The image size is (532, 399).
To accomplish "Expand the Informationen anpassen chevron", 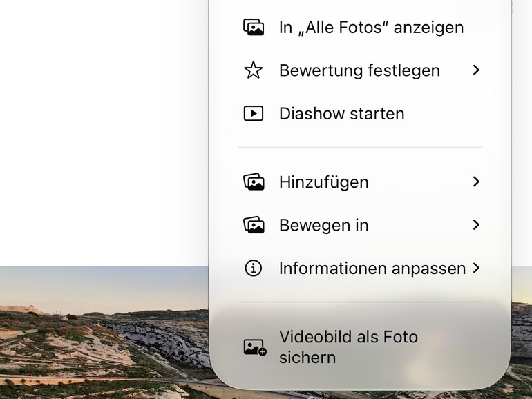I will pyautogui.click(x=476, y=268).
